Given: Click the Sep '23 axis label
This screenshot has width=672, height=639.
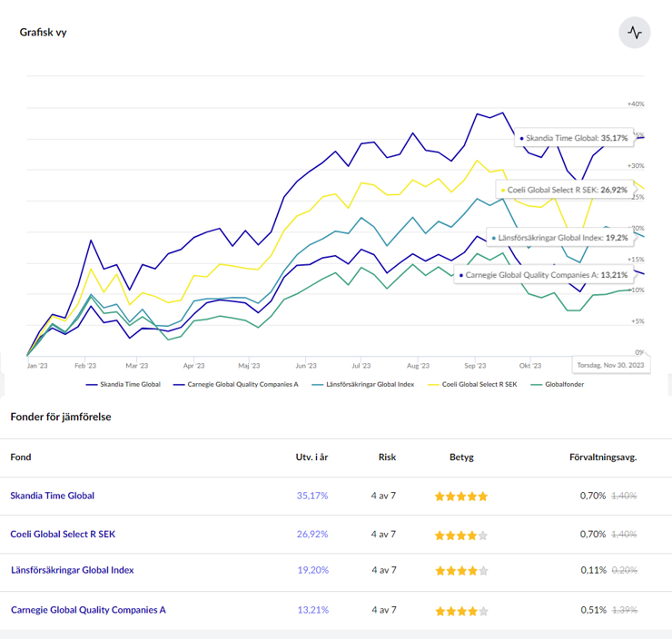Looking at the screenshot, I should (x=475, y=366).
